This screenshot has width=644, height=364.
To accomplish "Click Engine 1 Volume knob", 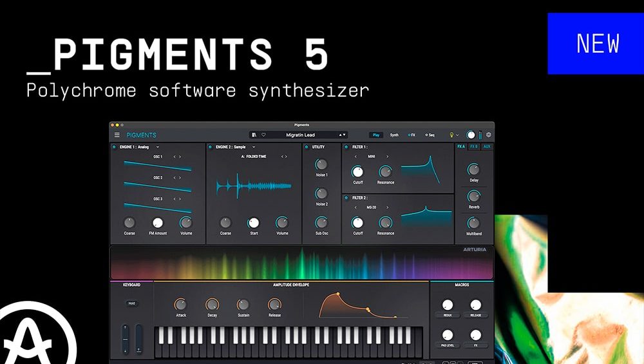I will (186, 223).
